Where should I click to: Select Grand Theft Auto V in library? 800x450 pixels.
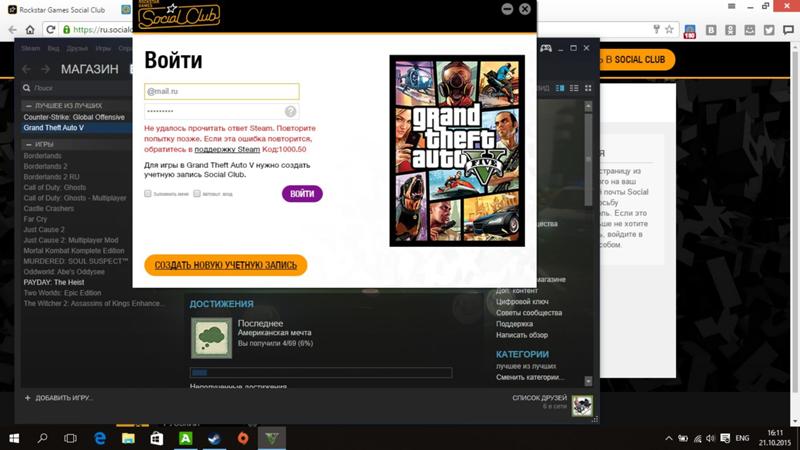tap(54, 128)
